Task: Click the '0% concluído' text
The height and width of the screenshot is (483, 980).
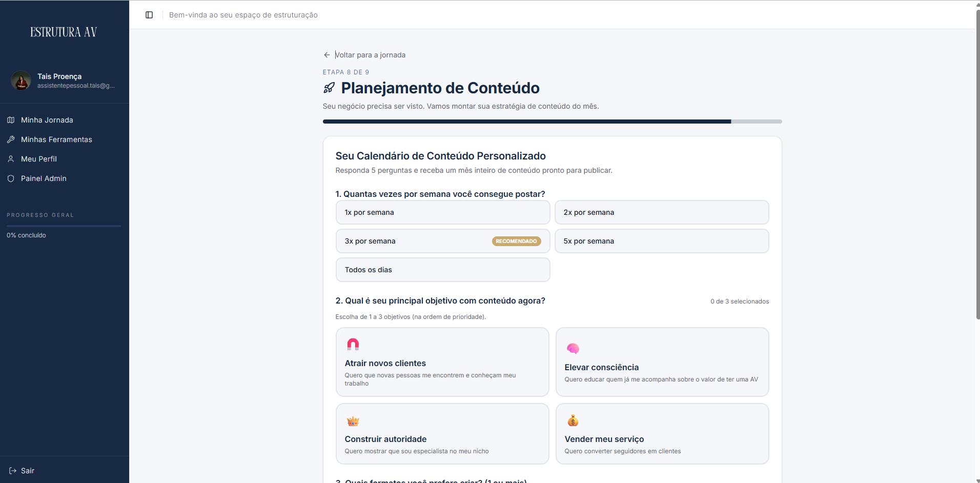Action: [26, 235]
